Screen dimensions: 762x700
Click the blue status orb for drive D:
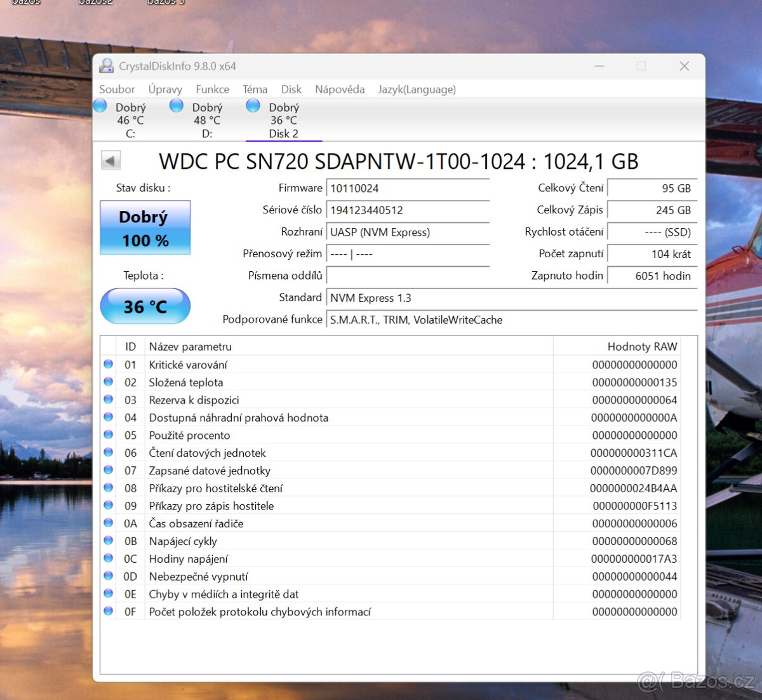177,105
